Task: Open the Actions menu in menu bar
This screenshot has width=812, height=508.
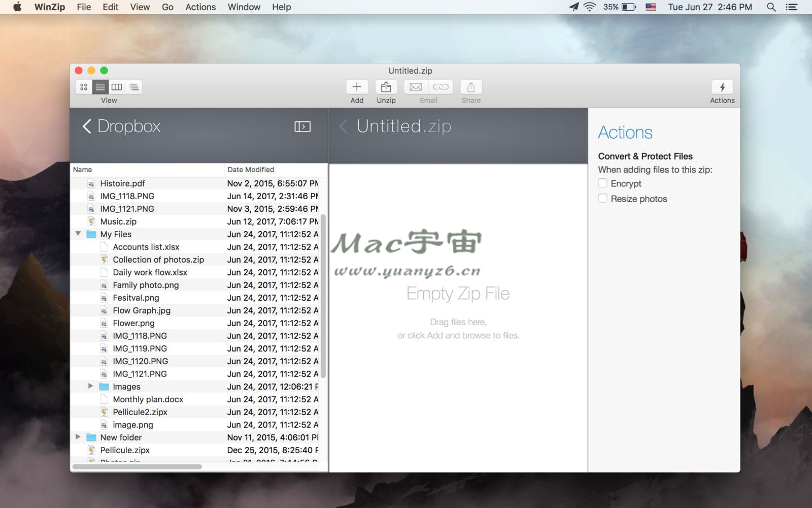Action: point(200,7)
